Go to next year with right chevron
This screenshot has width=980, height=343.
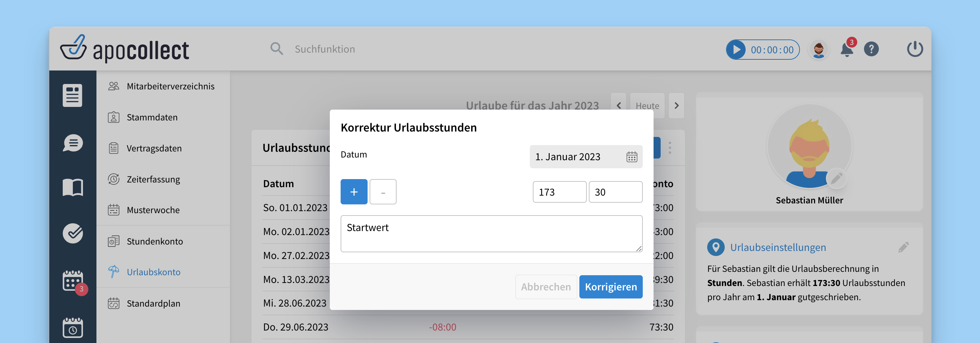676,106
